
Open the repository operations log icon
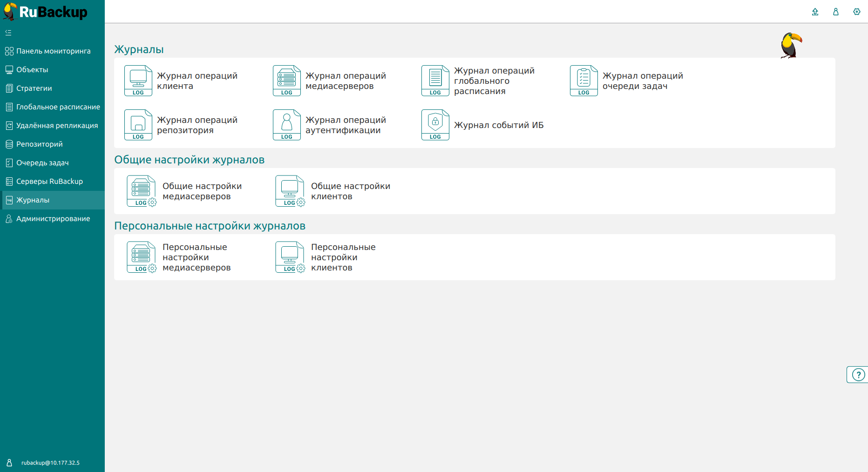pos(138,125)
